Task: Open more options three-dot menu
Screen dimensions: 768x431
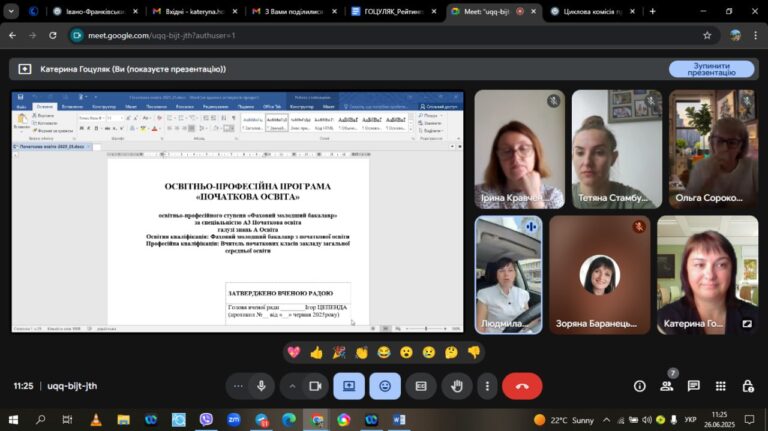Action: [487, 386]
